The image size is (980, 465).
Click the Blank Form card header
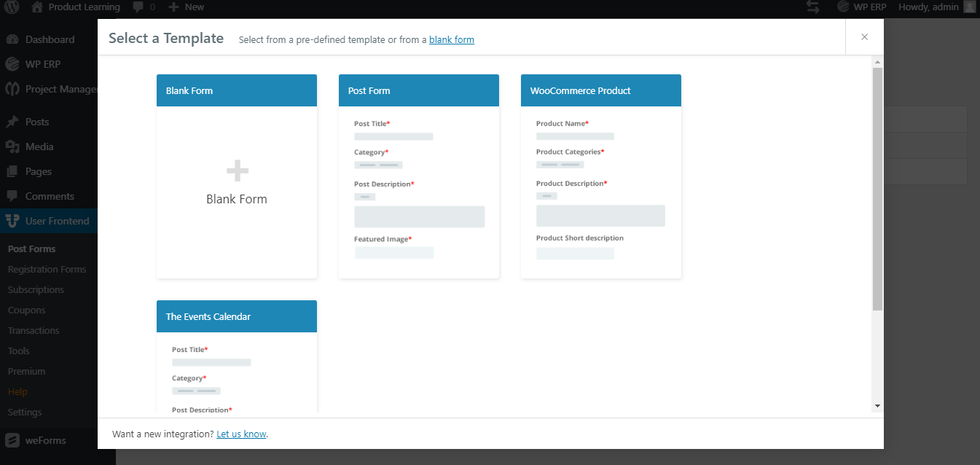[237, 90]
